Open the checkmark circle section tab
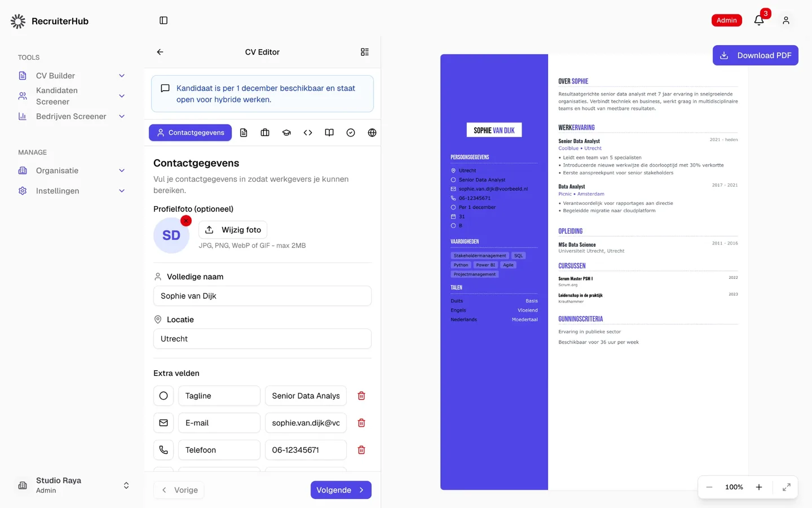This screenshot has width=812, height=508. [351, 133]
